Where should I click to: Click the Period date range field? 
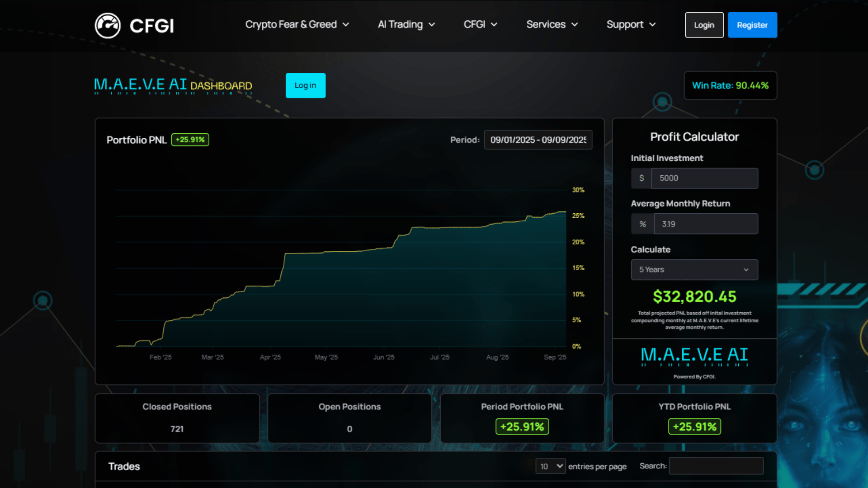coord(538,140)
